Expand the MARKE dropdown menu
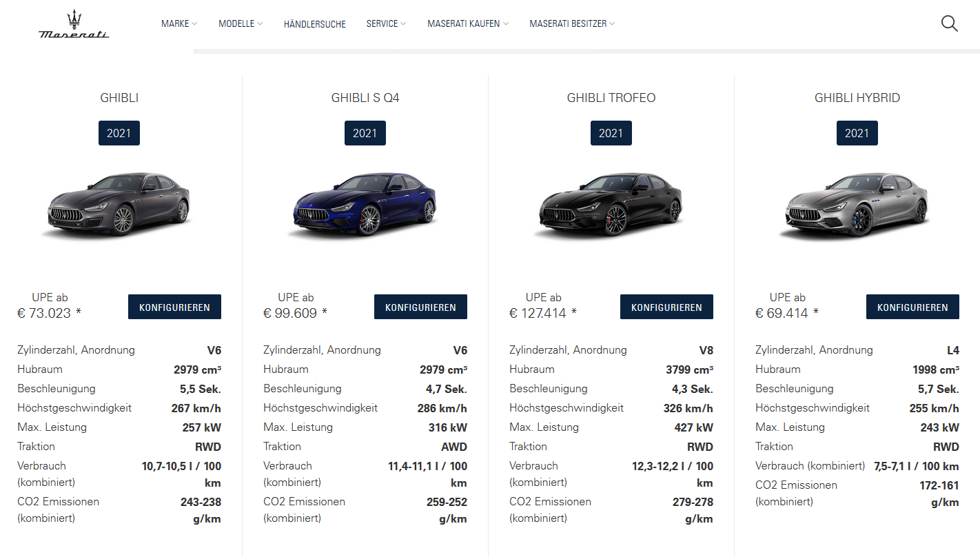Image resolution: width=980 pixels, height=557 pixels. click(179, 23)
